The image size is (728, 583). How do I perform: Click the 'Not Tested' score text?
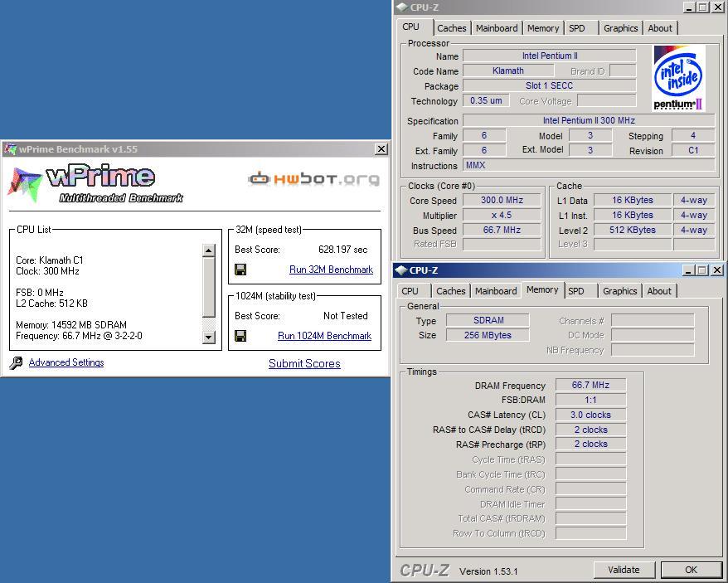(x=346, y=316)
